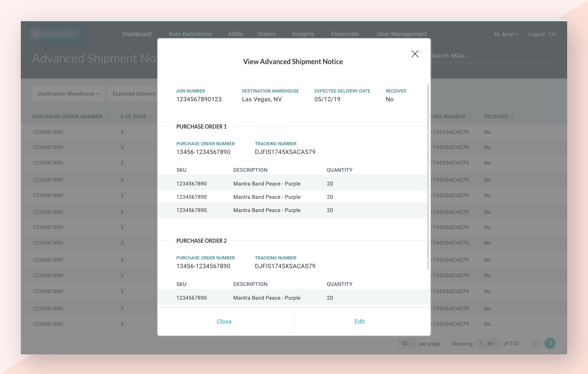This screenshot has height=374, width=588.
Task: Go to previous page arrow
Action: click(x=536, y=343)
